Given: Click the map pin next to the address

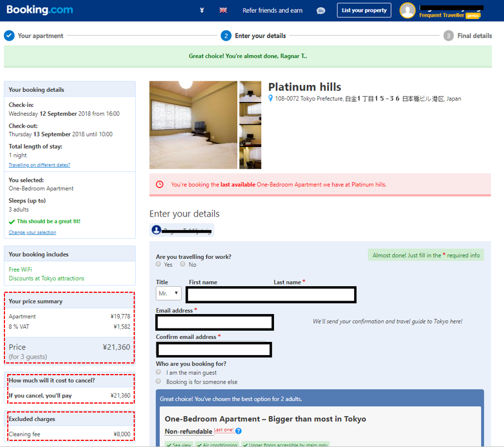Looking at the screenshot, I should pyautogui.click(x=271, y=99).
